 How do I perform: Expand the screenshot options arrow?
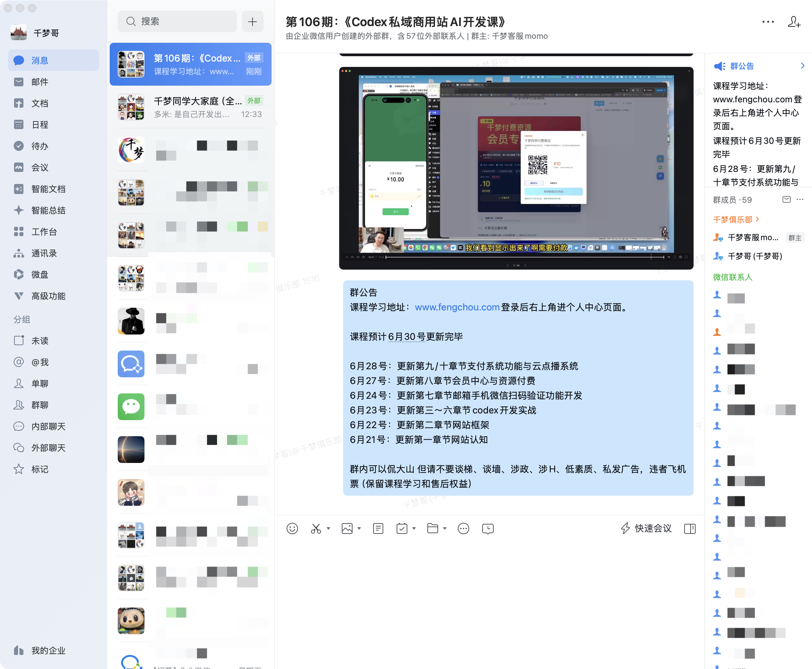[328, 528]
